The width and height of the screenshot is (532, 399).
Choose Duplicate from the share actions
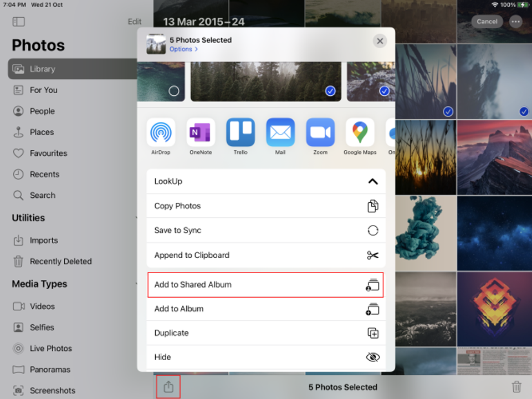(x=266, y=333)
